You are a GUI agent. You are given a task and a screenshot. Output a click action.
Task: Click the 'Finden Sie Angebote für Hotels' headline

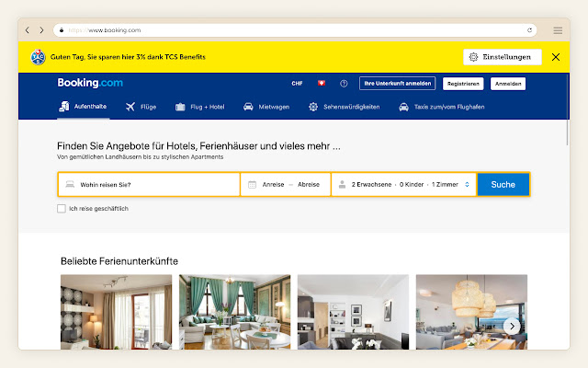coord(198,145)
